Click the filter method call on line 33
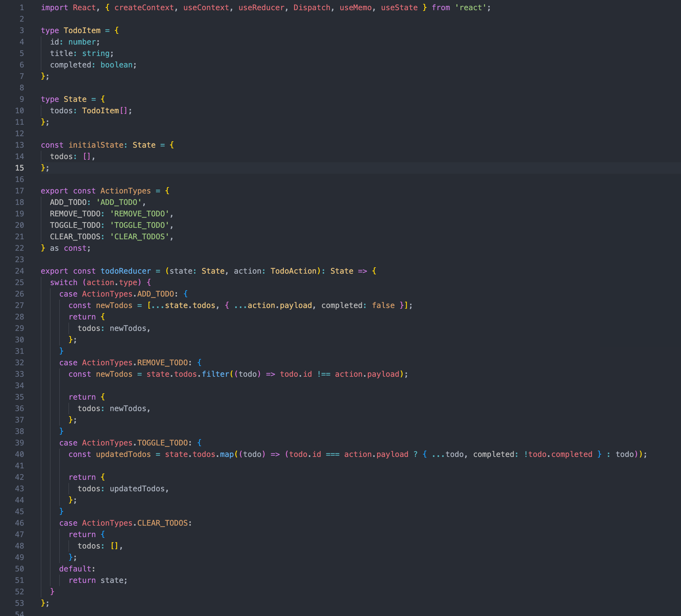Screen dimensions: 681x616 click(216, 374)
